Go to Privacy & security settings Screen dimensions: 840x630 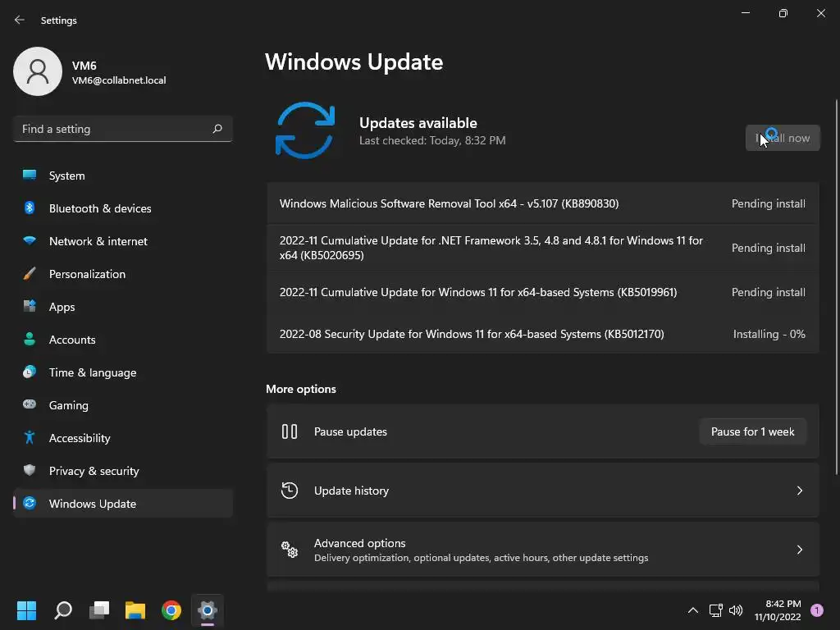(123, 470)
